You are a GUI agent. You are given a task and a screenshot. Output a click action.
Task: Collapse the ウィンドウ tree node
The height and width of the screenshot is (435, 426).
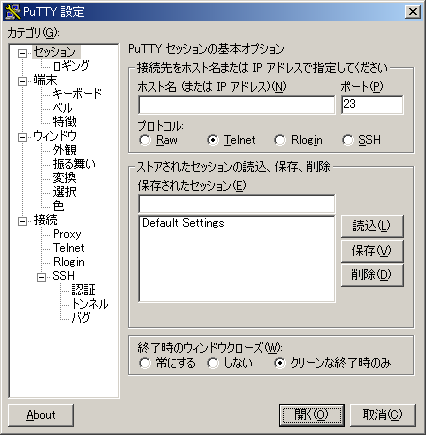22,137
